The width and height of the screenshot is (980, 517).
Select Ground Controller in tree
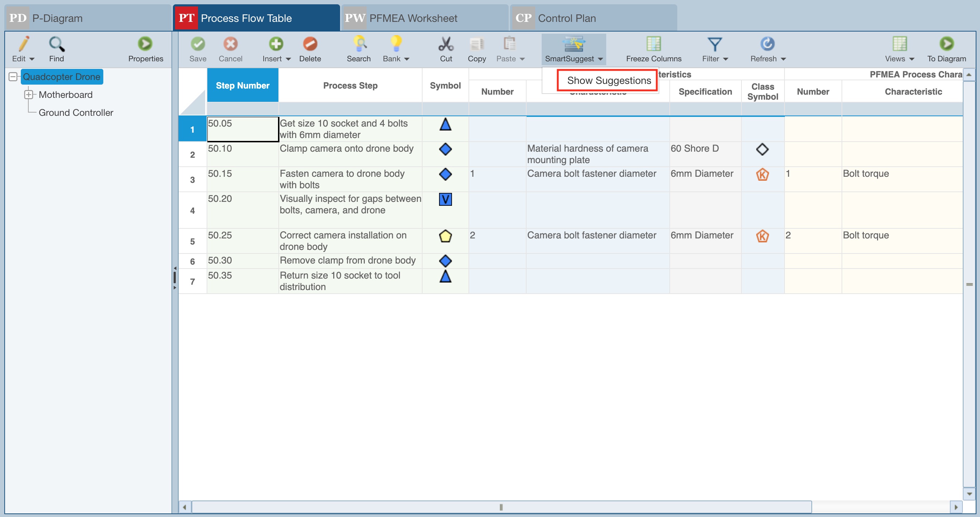(76, 113)
